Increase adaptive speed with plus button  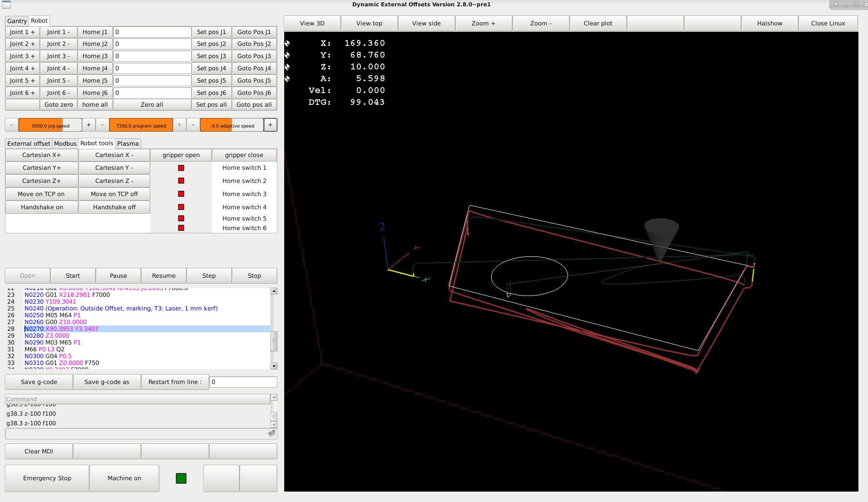270,125
